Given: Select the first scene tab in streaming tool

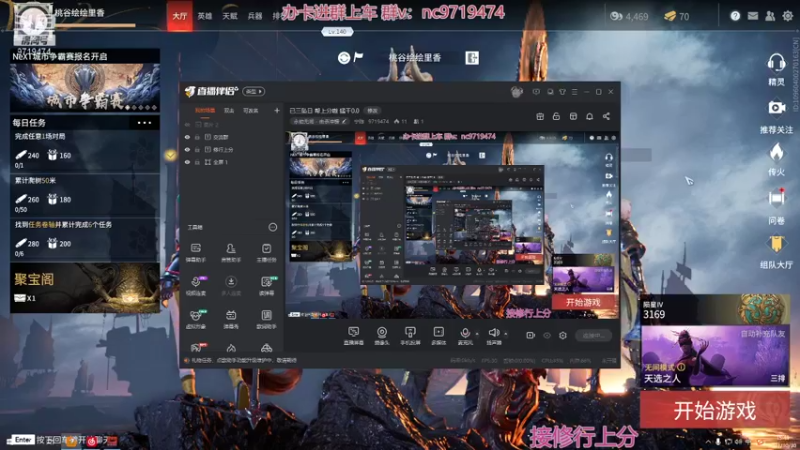Looking at the screenshot, I should click(x=205, y=110).
